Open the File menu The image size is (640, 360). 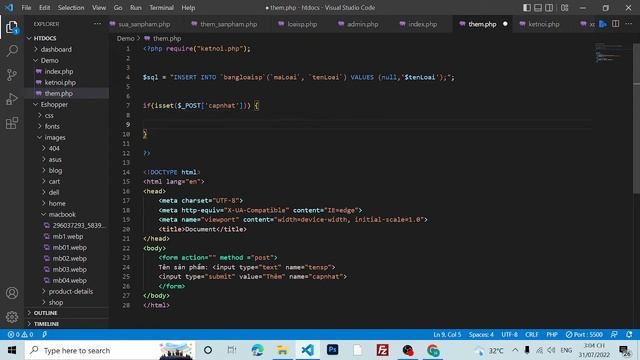[x=26, y=7]
